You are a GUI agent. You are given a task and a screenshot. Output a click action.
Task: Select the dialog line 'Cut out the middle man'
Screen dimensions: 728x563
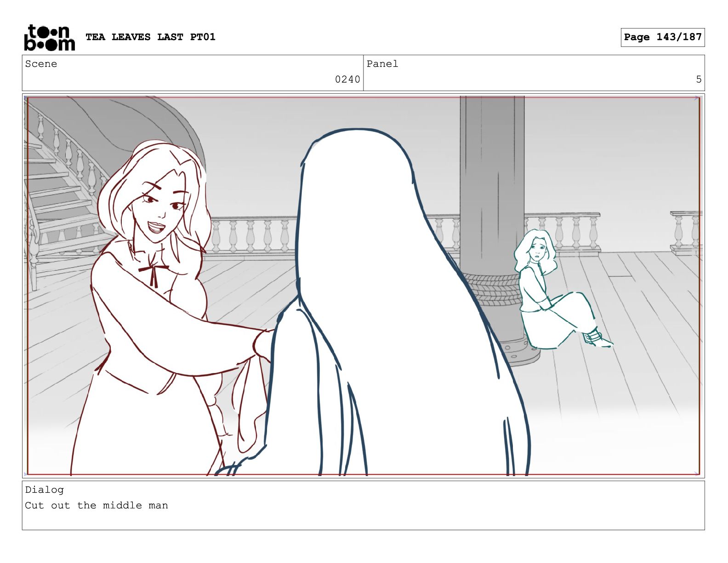click(x=97, y=506)
